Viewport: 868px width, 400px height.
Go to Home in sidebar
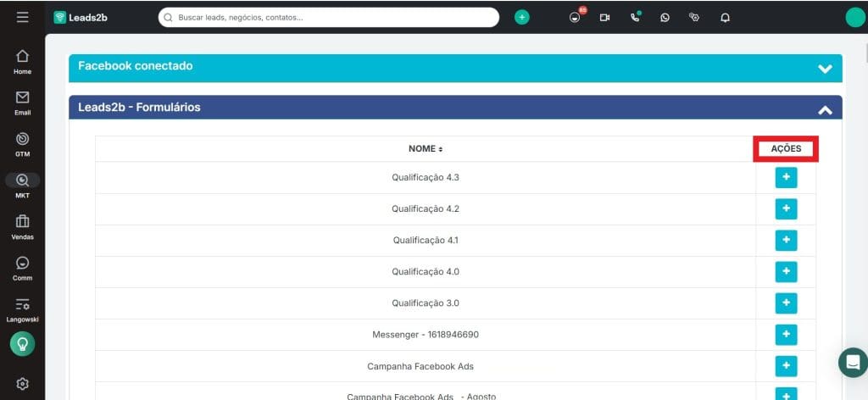pos(22,62)
